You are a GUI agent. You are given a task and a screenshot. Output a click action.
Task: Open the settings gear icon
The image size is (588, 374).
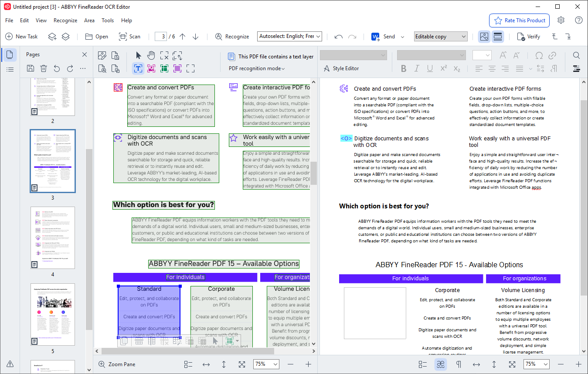click(561, 20)
